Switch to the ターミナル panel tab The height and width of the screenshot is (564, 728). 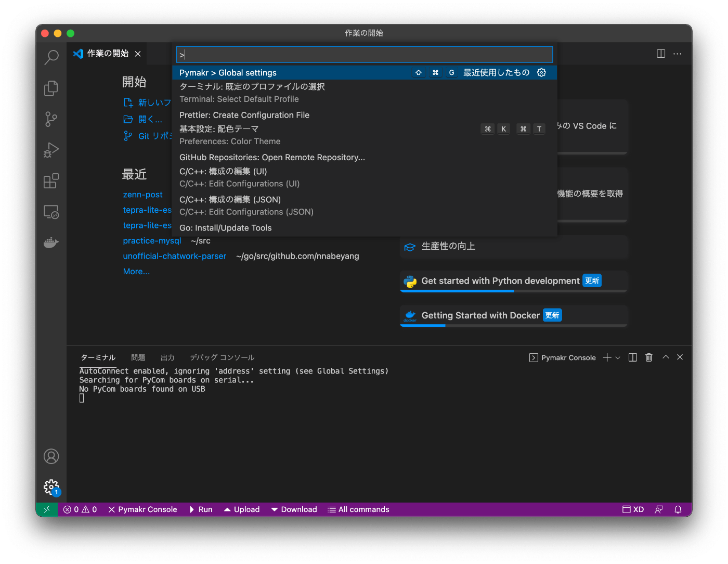click(98, 357)
